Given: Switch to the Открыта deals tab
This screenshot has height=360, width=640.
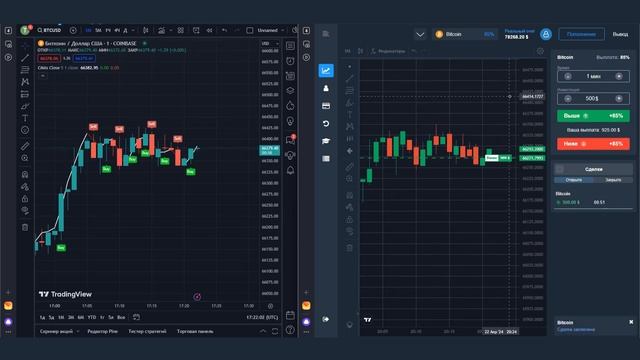Looking at the screenshot, I should coord(574,180).
